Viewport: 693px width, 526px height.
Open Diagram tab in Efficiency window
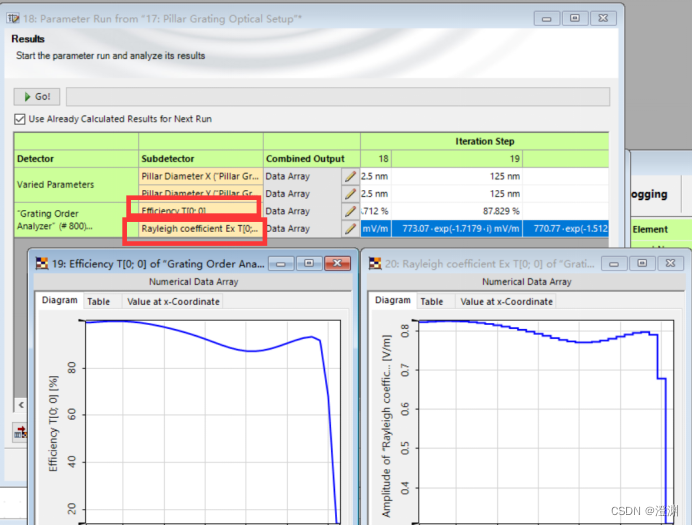click(60, 301)
